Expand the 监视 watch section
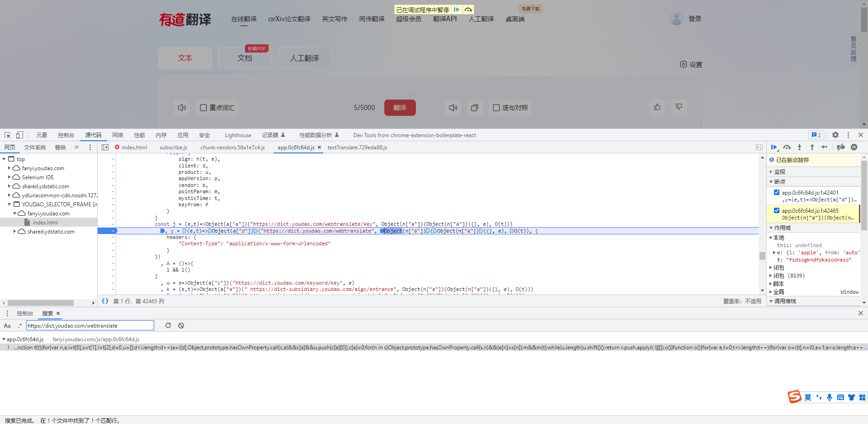 (x=771, y=172)
